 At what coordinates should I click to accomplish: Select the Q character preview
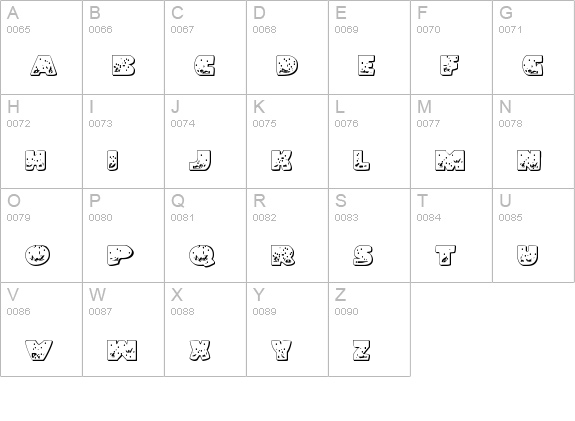(x=202, y=255)
